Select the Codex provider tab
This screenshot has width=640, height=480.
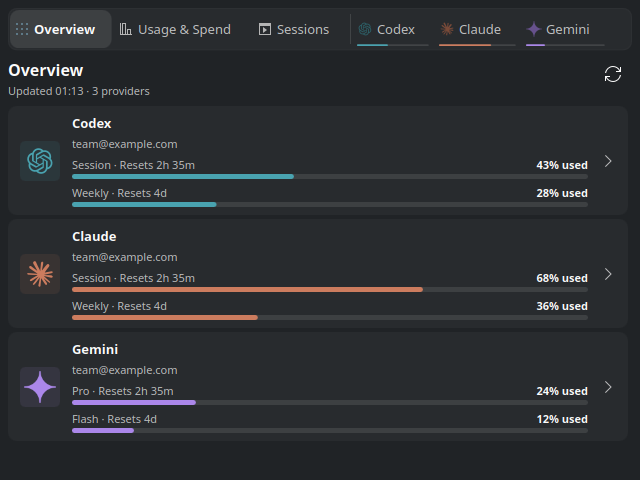pyautogui.click(x=393, y=30)
